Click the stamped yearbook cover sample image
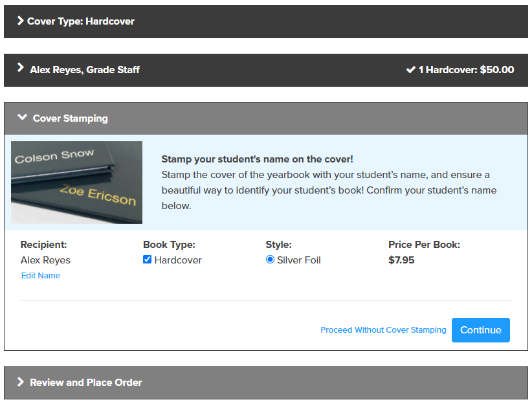Viewport: 532px width, 402px height. tap(76, 183)
